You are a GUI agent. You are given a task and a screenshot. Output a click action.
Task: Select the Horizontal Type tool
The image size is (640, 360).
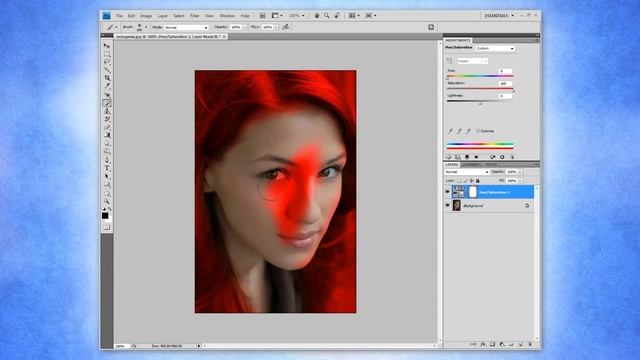tap(107, 168)
